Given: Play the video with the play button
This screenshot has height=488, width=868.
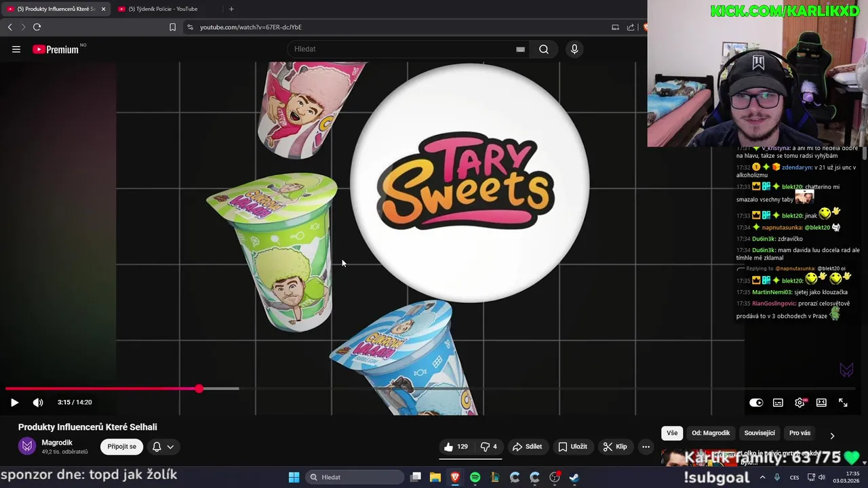Looking at the screenshot, I should [x=14, y=402].
